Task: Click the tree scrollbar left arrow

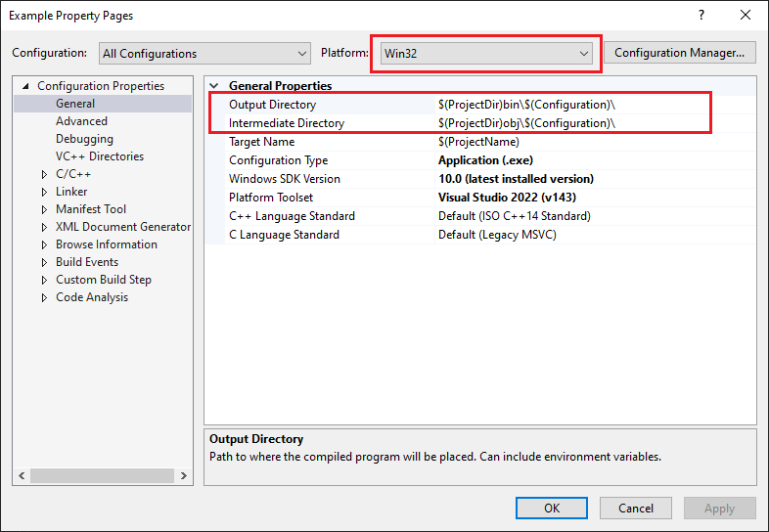Action: click(x=22, y=475)
